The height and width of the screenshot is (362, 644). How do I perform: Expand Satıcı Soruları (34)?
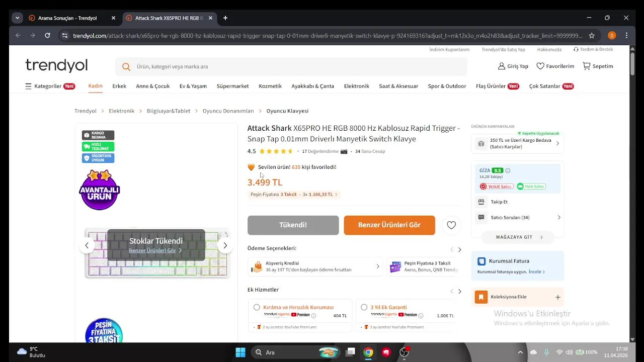coord(518,218)
